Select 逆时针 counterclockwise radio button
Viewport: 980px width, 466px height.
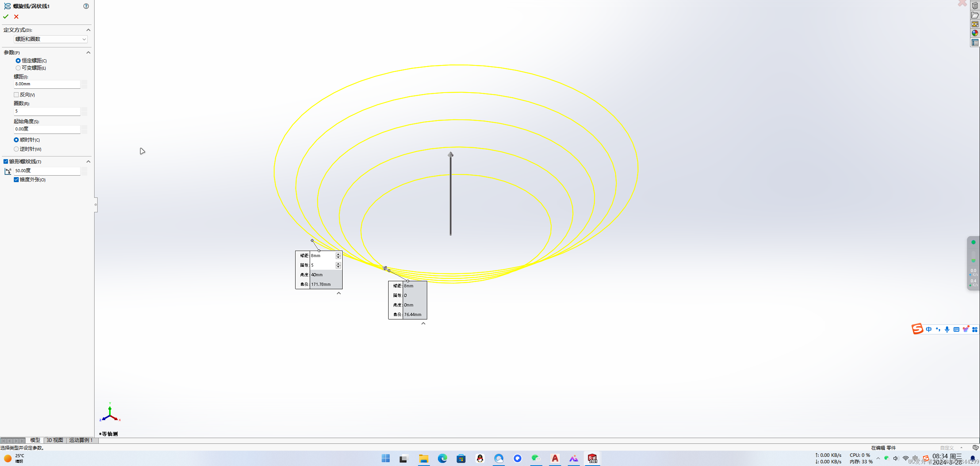16,149
